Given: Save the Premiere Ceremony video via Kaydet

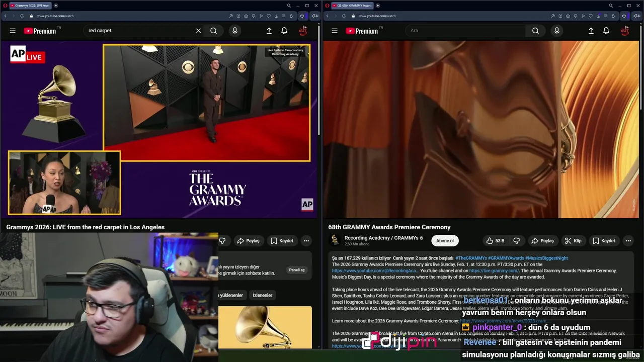Looking at the screenshot, I should 604,241.
